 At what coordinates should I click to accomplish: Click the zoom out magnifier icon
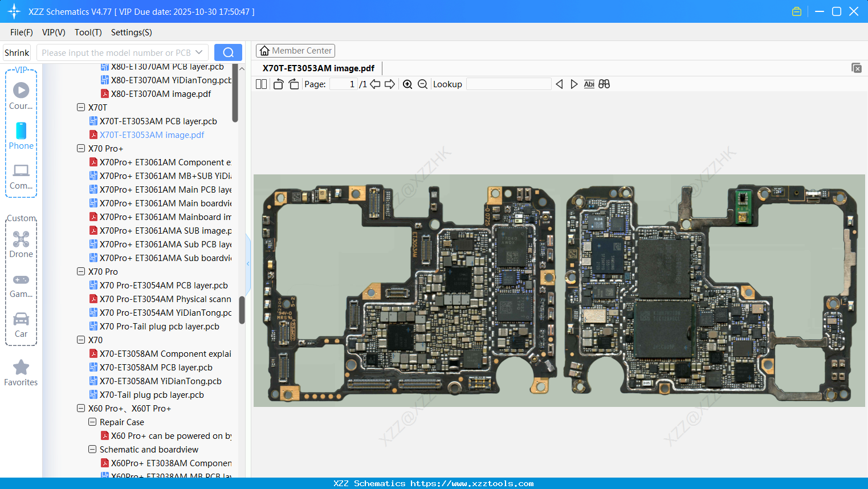point(422,84)
